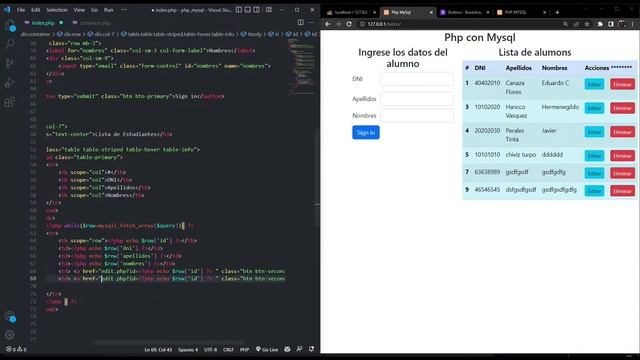Click feedback icon in status bar
The image size is (640, 360).
pyautogui.click(x=300, y=349)
